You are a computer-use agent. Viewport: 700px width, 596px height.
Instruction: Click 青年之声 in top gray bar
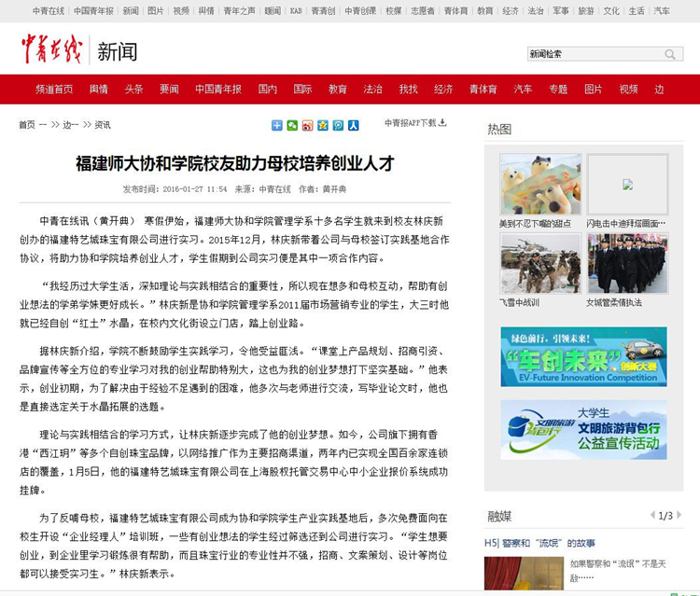(239, 10)
